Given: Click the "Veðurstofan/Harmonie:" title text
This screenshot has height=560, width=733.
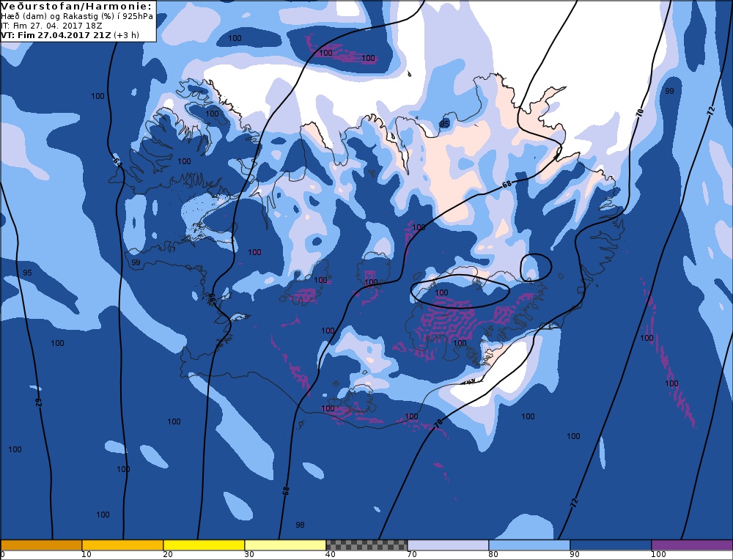Looking at the screenshot, I should click(76, 6).
